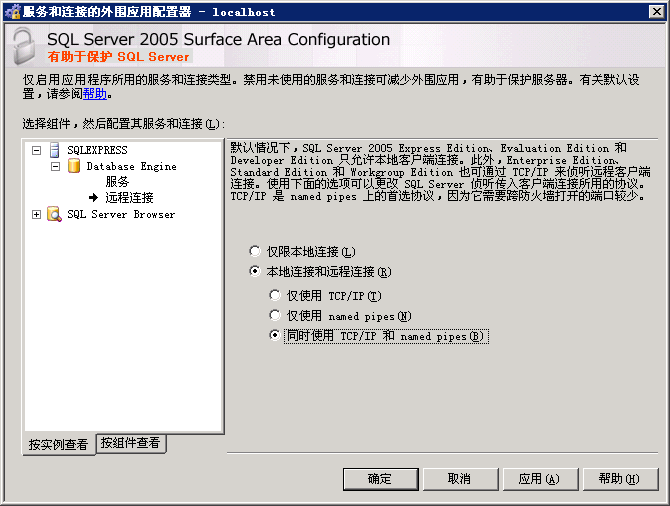Click the 确定 button
Viewport: 670px width, 506px height.
coord(380,479)
